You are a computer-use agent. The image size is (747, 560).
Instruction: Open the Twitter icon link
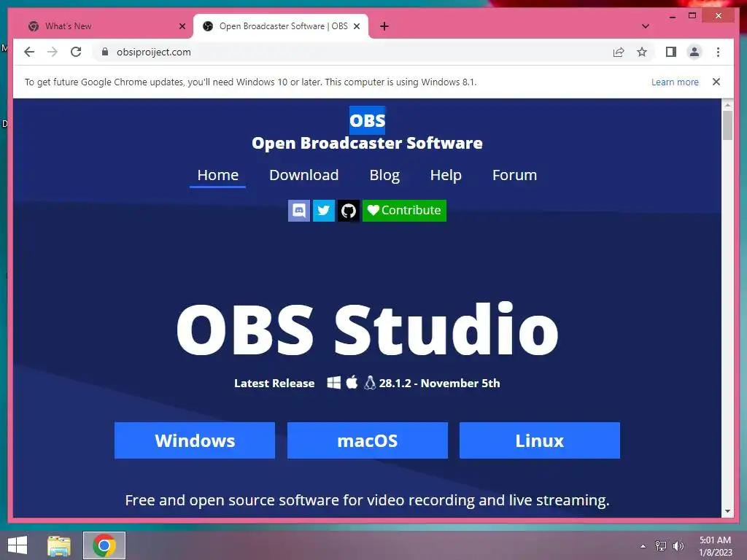[x=323, y=211]
